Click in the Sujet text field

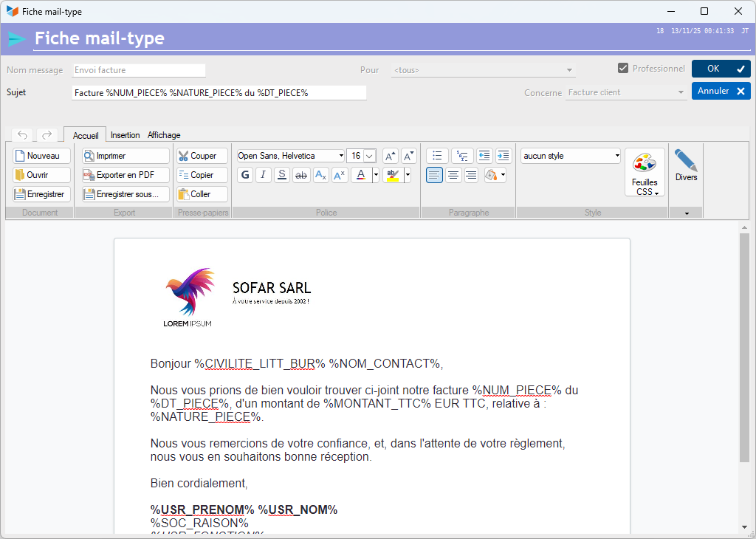coord(219,93)
